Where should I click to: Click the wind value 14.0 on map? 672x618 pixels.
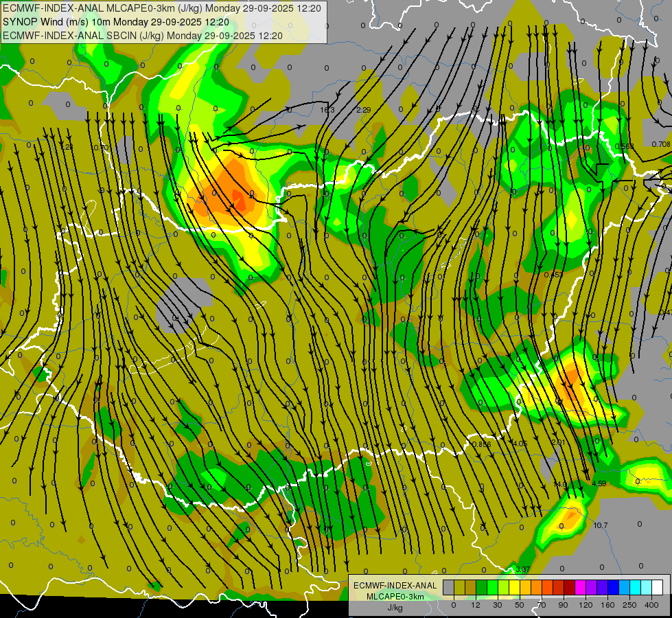pos(560,484)
